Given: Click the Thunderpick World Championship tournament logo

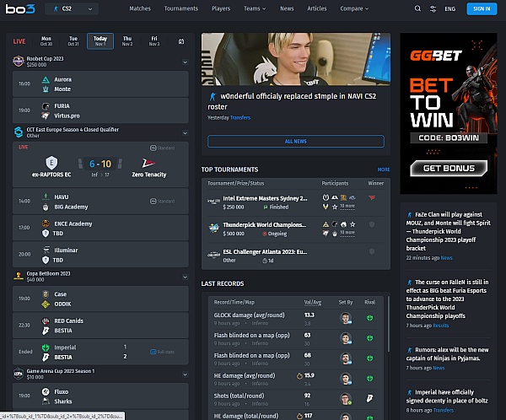Looking at the screenshot, I should pyautogui.click(x=213, y=229).
